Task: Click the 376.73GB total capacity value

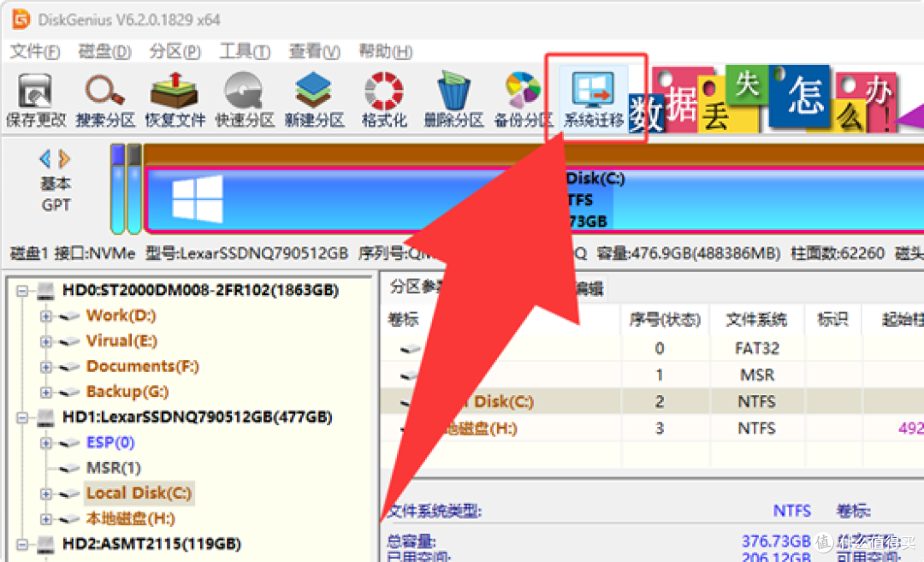Action: [775, 541]
